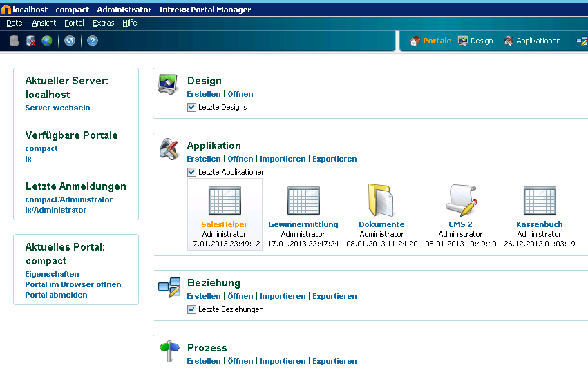Click Importieren under Prozess

pos(283,361)
